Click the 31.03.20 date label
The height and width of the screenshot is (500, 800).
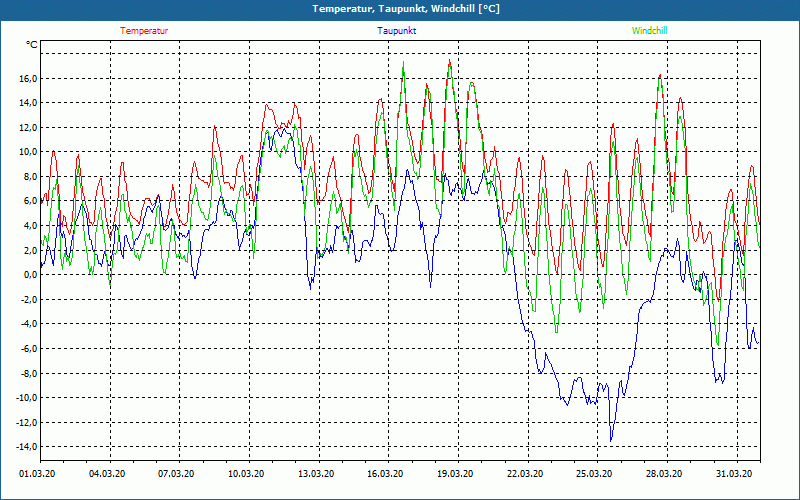733,474
